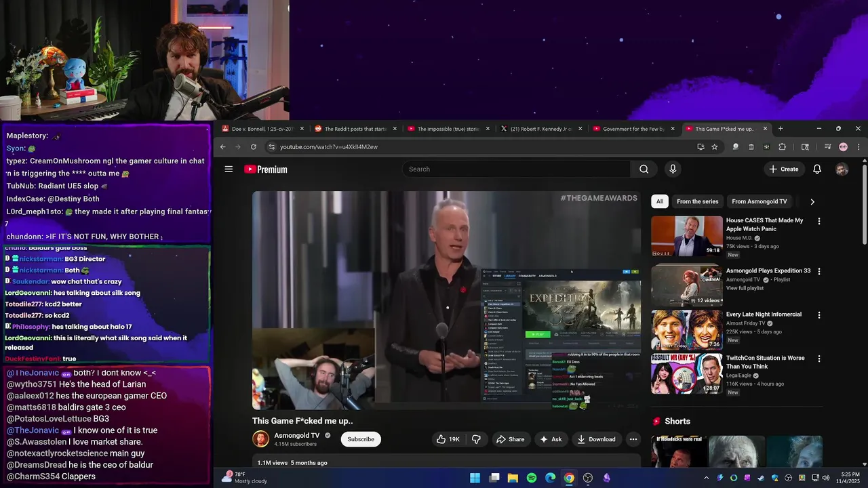Select the From the series chip
The image size is (868, 488).
(697, 201)
